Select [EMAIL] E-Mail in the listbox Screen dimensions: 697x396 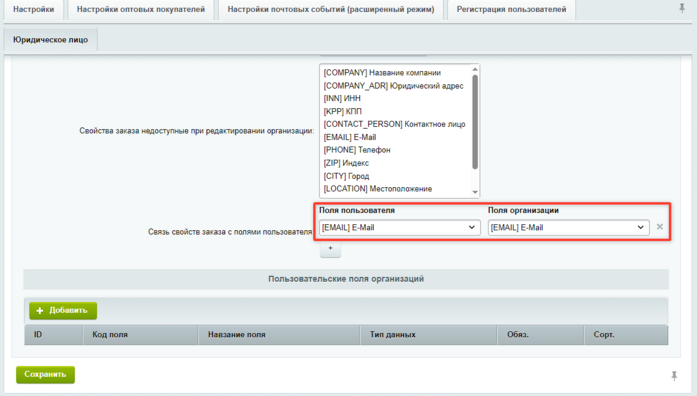click(x=395, y=137)
